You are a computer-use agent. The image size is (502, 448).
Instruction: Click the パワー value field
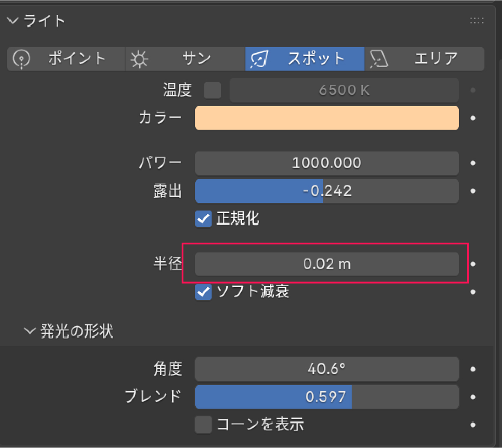(x=327, y=163)
